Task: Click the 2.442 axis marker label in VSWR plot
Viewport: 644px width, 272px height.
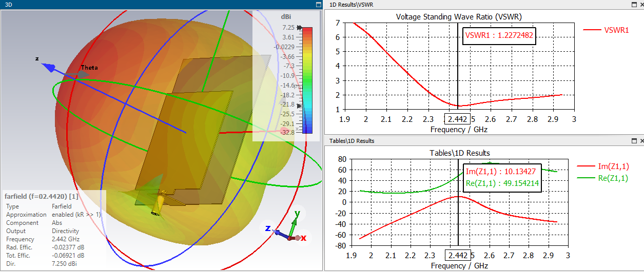Action: point(457,119)
